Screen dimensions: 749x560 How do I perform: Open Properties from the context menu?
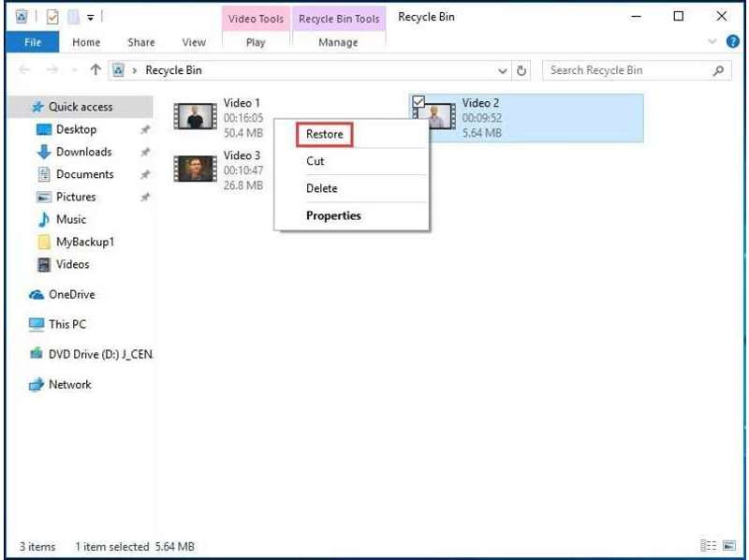point(333,215)
